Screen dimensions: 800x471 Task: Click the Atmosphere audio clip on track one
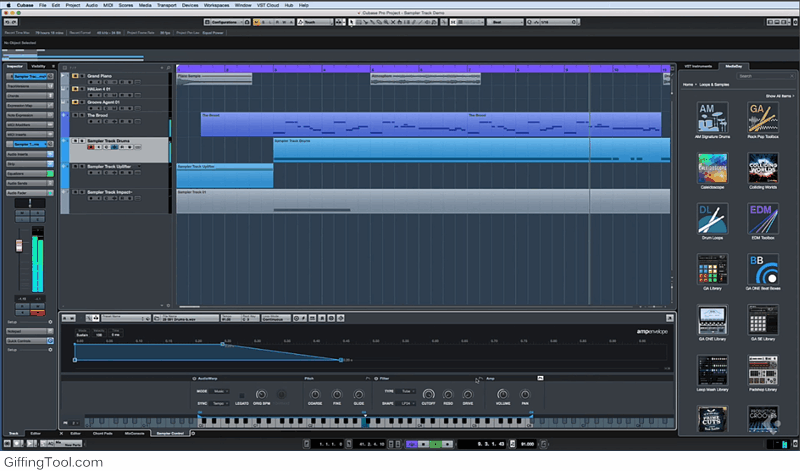(x=426, y=79)
